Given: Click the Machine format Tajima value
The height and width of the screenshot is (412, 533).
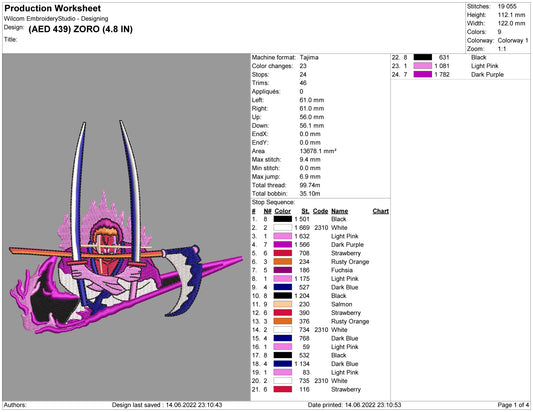Looking at the screenshot, I should pos(309,57).
